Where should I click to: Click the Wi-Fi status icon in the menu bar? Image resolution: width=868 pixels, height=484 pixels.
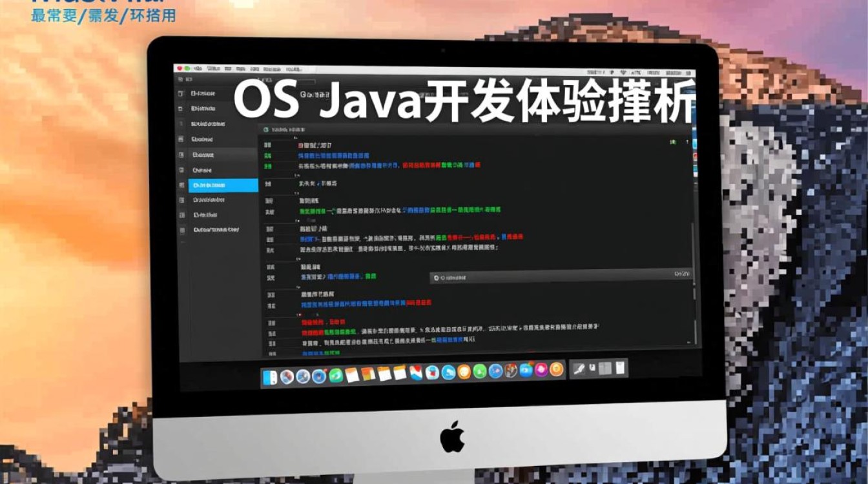point(621,68)
